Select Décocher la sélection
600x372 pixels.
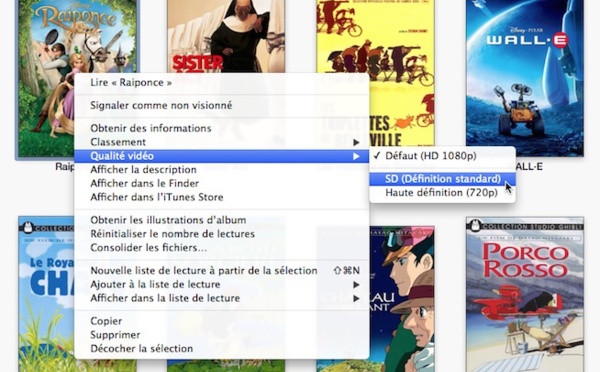coord(222,349)
